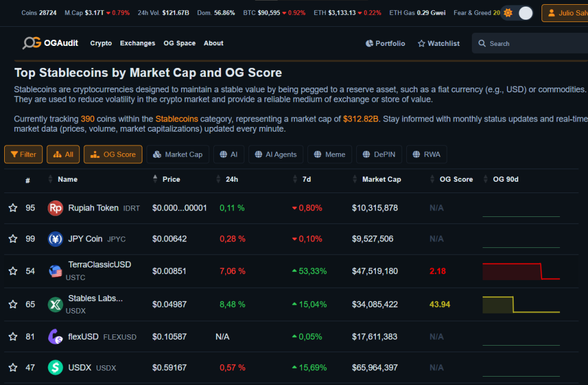Viewport: 588px width, 385px height.
Task: Click the flexUSD purple icon
Action: 55,337
